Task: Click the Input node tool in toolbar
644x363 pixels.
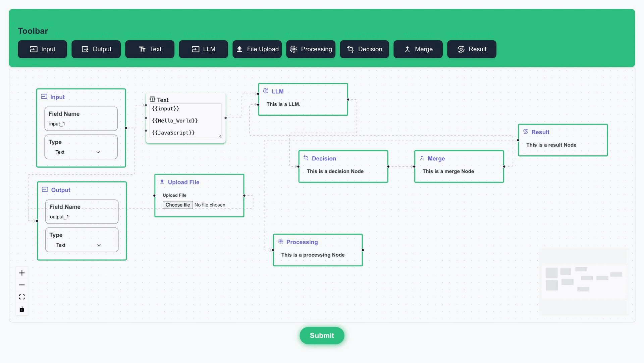Action: tap(43, 49)
